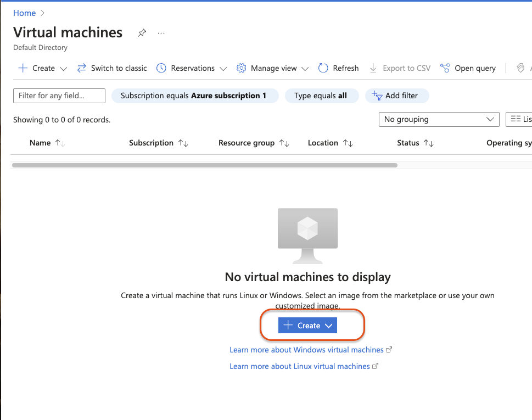Screen dimensions: 532x420
Task: Click Subscription equals Azure subscription 1 filter
Action: pos(195,96)
